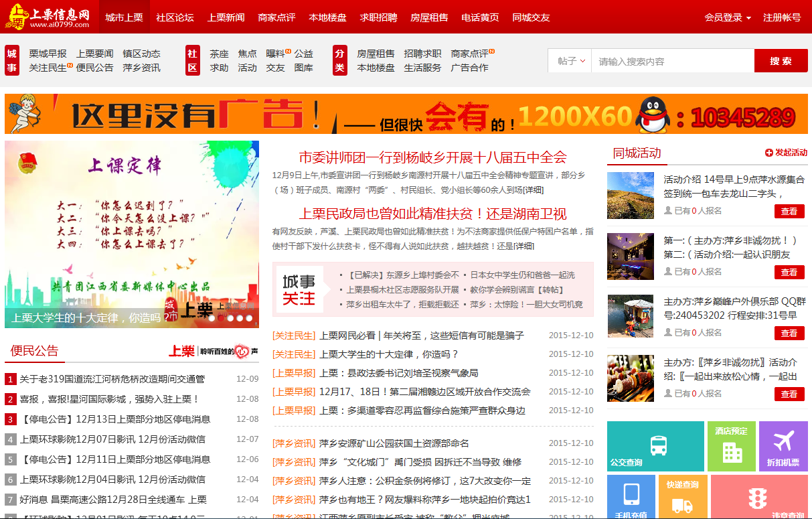
Task: Open the 广告合作 link
Action: pos(469,68)
